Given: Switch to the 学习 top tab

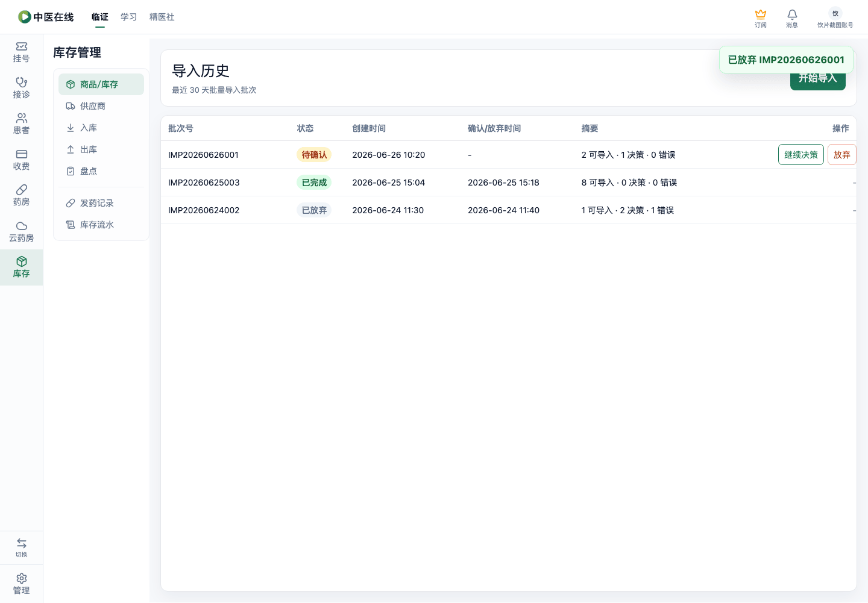Looking at the screenshot, I should (128, 17).
